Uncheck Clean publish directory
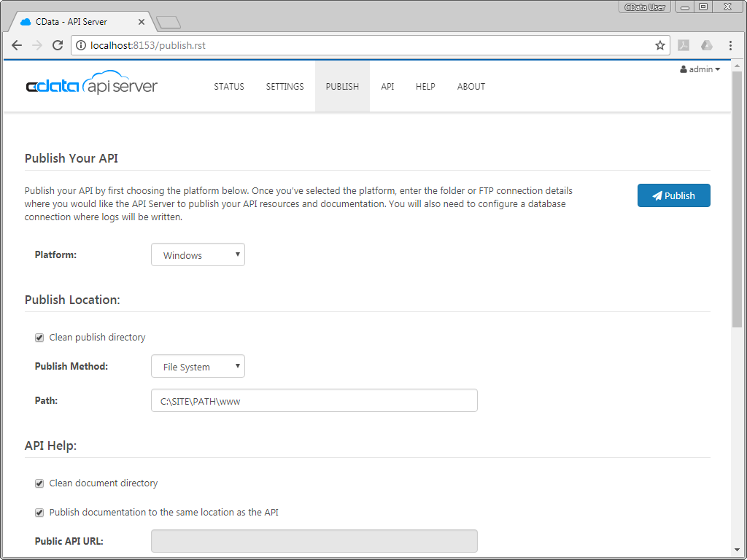This screenshot has width=747, height=560. [39, 337]
